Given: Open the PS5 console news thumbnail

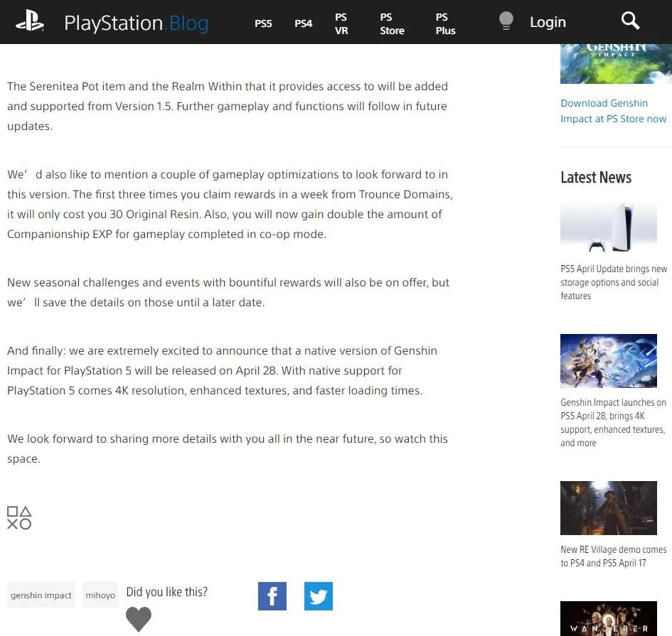Looking at the screenshot, I should (609, 227).
